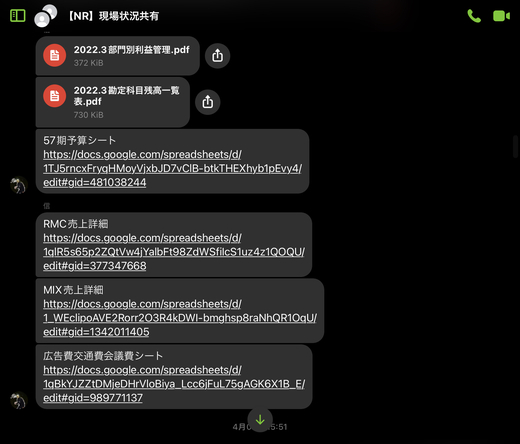Open the 2022.3部門別利益管理.pdf red file icon
Screen dimensions: 520x444
(55, 55)
